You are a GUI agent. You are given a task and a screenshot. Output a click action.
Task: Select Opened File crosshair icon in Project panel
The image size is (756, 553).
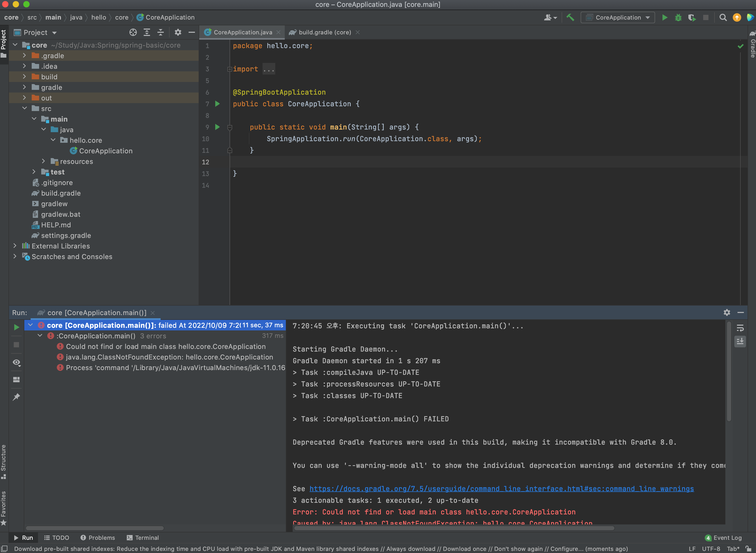[133, 32]
